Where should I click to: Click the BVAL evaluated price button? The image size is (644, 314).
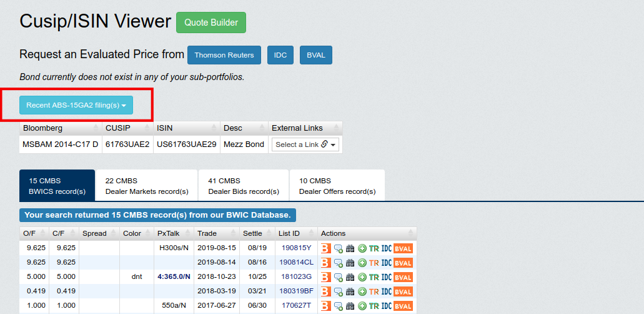[x=316, y=55]
